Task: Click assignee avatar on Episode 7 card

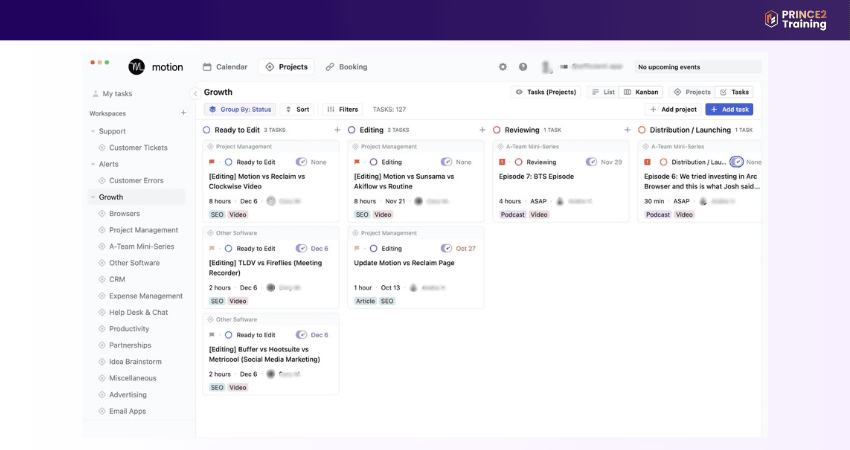Action: (x=560, y=201)
